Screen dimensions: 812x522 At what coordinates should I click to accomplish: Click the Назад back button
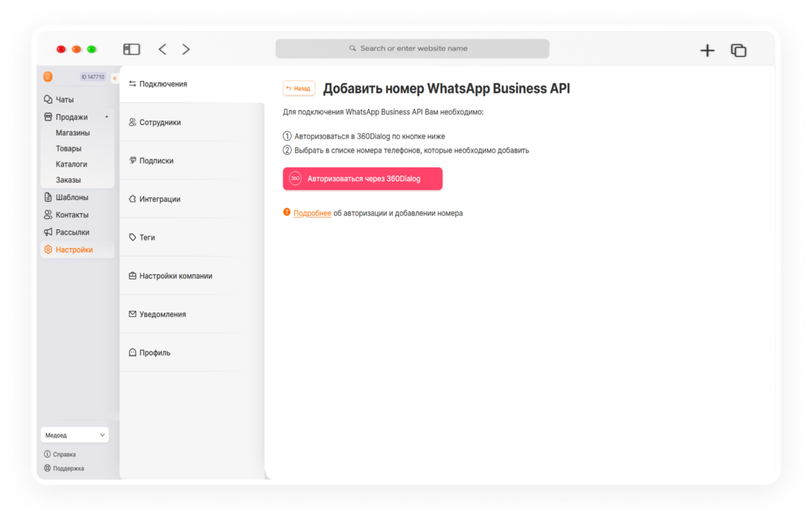tap(299, 89)
